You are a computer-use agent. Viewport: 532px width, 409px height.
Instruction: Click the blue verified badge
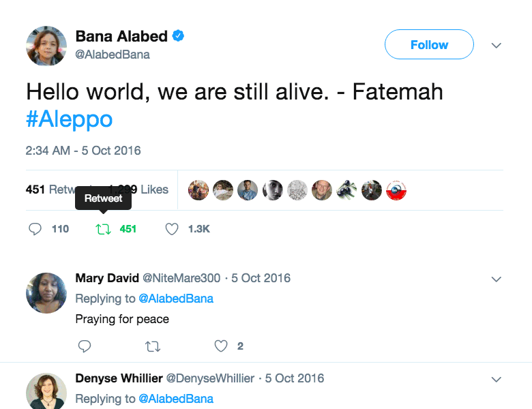coord(178,36)
